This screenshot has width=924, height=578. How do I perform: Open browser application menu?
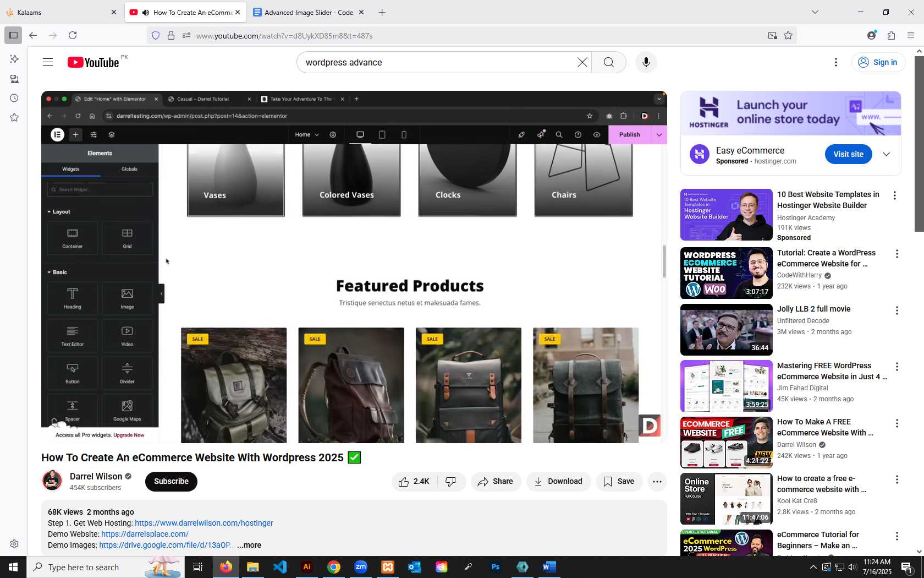(x=911, y=35)
